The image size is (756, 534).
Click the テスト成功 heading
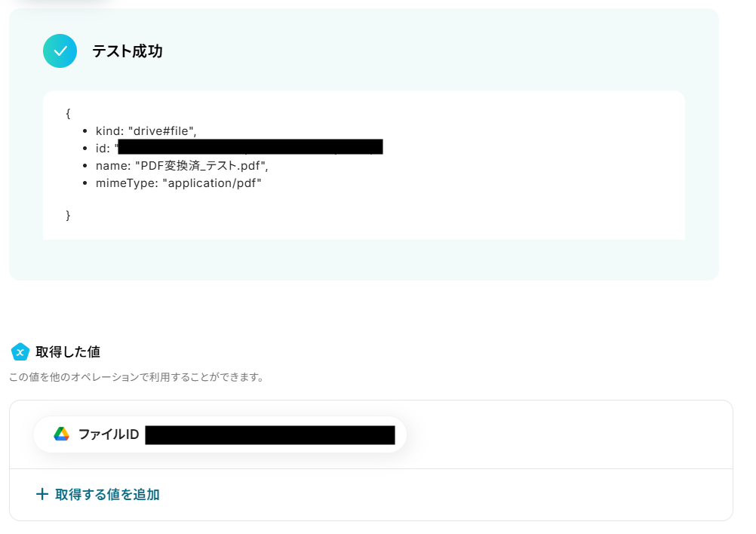coord(128,51)
